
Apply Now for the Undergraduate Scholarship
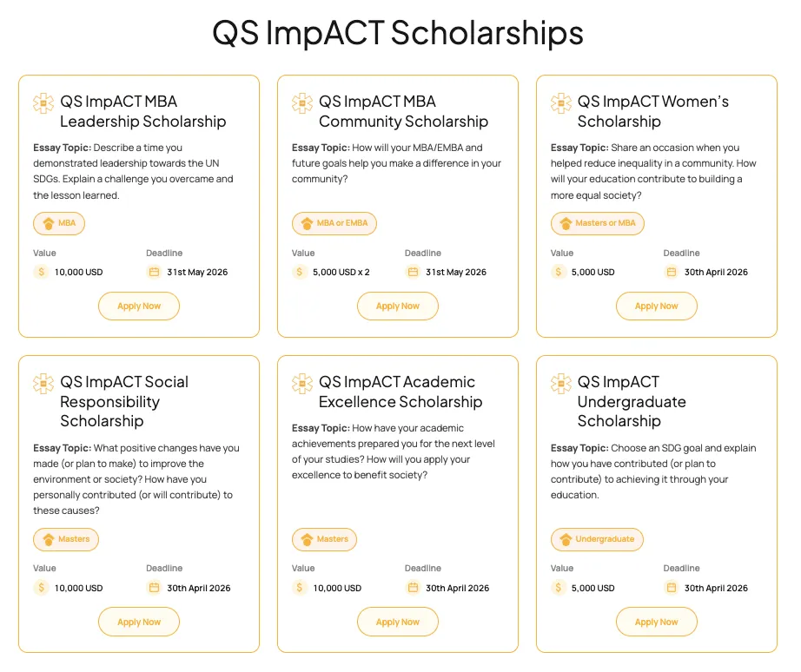point(657,622)
